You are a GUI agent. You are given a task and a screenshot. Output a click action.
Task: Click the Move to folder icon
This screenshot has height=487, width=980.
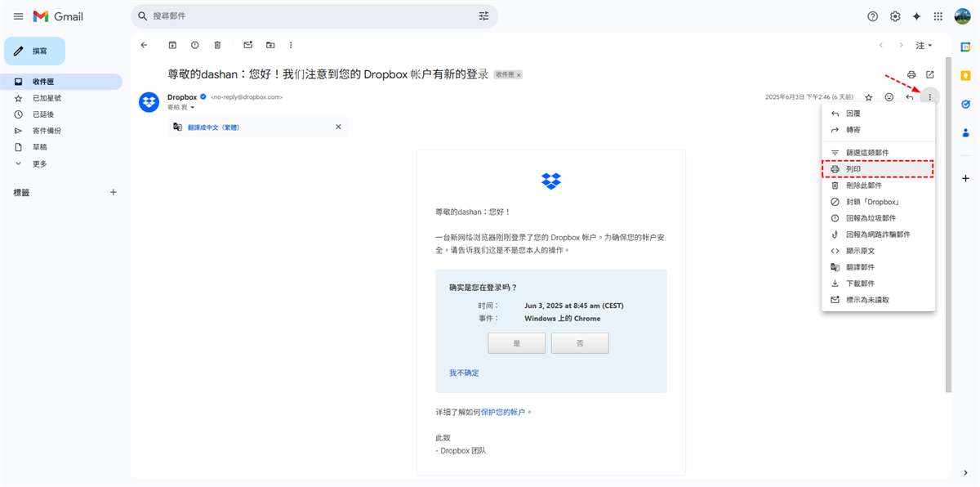pos(270,45)
